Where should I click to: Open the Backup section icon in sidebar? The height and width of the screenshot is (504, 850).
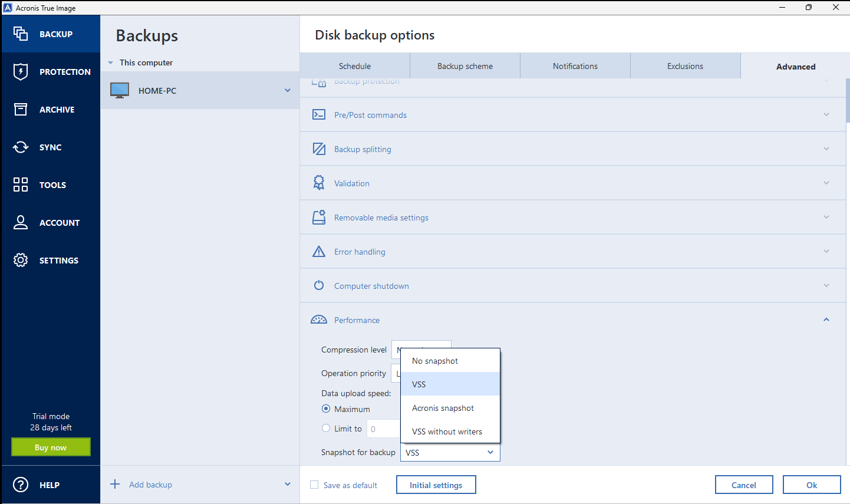point(20,34)
